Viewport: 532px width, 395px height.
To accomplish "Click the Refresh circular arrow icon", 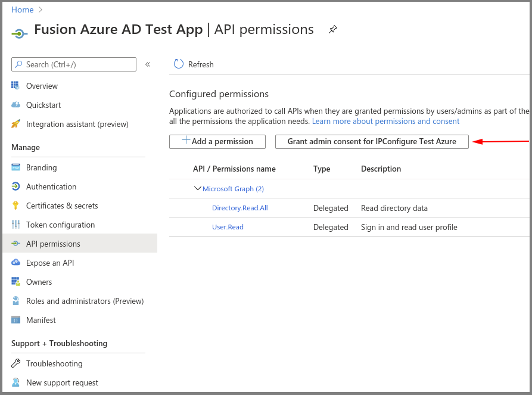I will (179, 64).
